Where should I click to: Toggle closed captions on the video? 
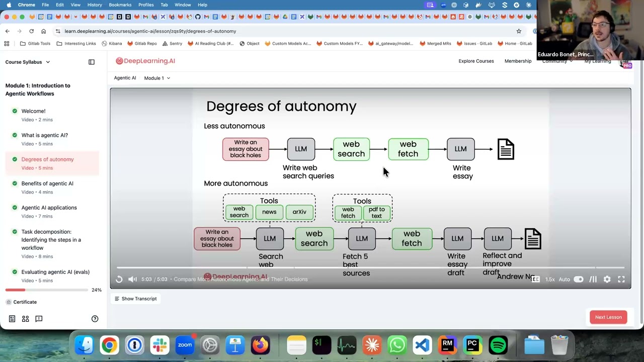pyautogui.click(x=536, y=280)
